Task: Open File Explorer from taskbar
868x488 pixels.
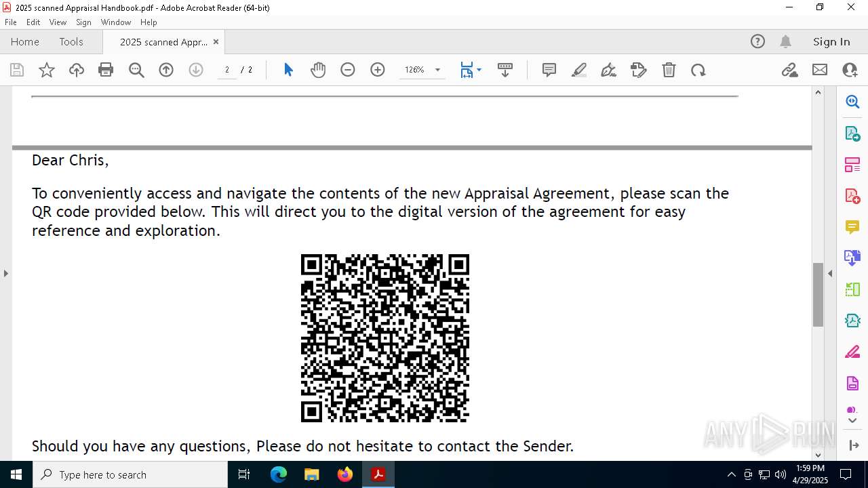Action: [311, 474]
